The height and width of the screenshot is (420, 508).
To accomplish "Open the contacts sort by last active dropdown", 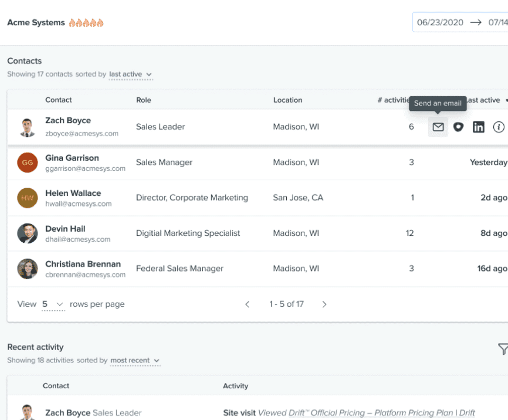I will click(x=131, y=75).
